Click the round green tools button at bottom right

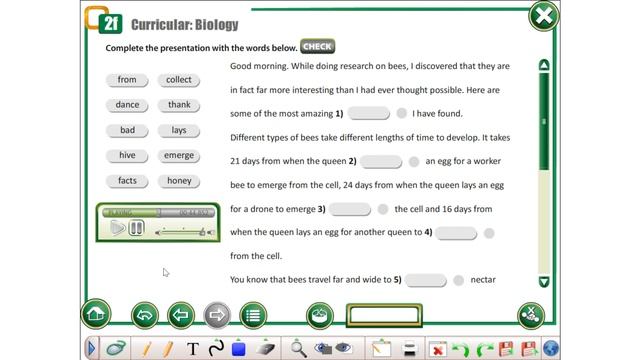pyautogui.click(x=531, y=315)
